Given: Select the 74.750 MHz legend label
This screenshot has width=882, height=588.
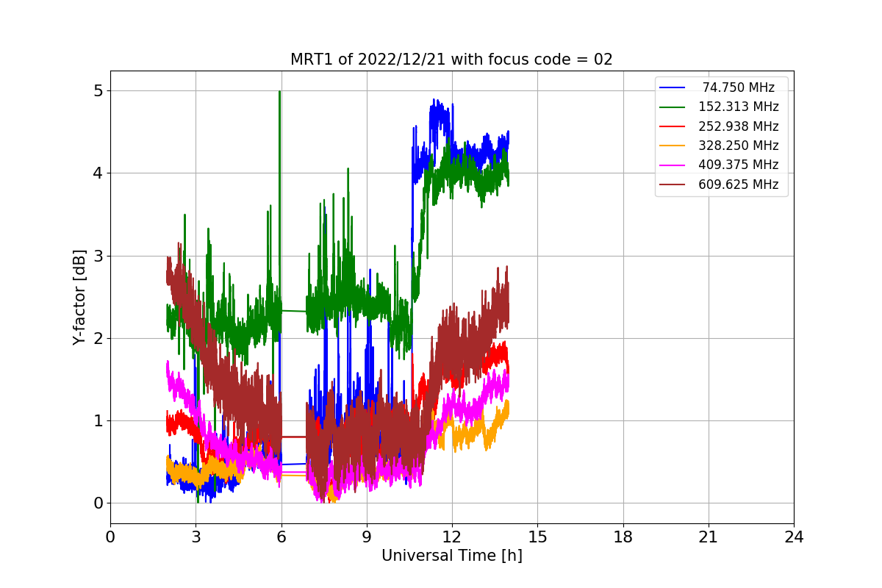Looking at the screenshot, I should [x=739, y=87].
